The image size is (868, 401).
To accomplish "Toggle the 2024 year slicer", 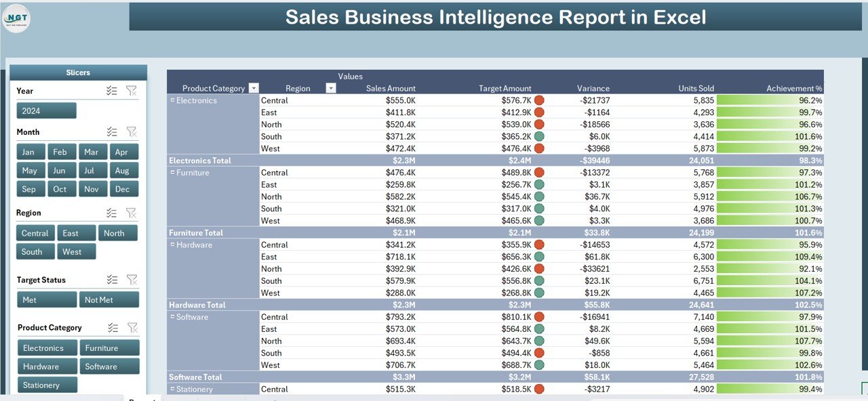I will (x=47, y=110).
